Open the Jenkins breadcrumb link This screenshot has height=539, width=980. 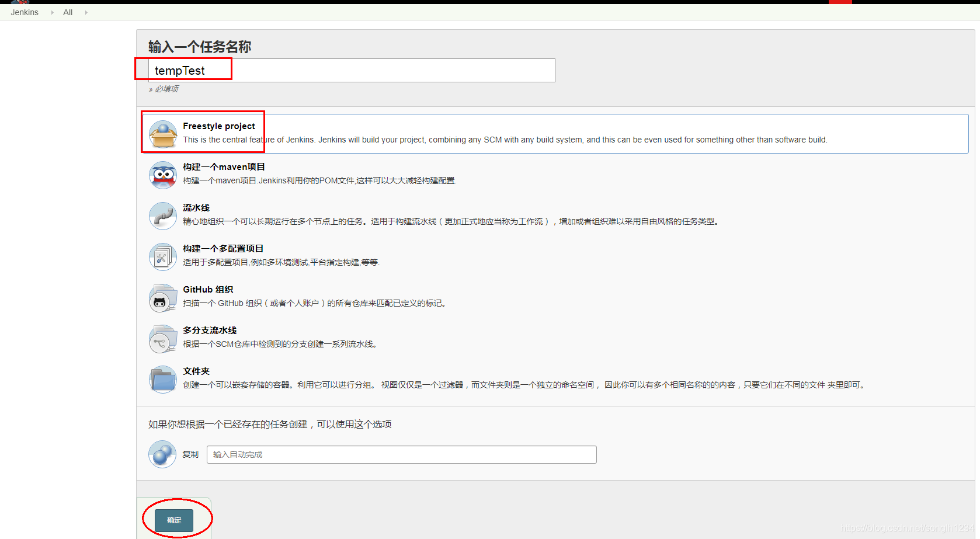tap(25, 12)
